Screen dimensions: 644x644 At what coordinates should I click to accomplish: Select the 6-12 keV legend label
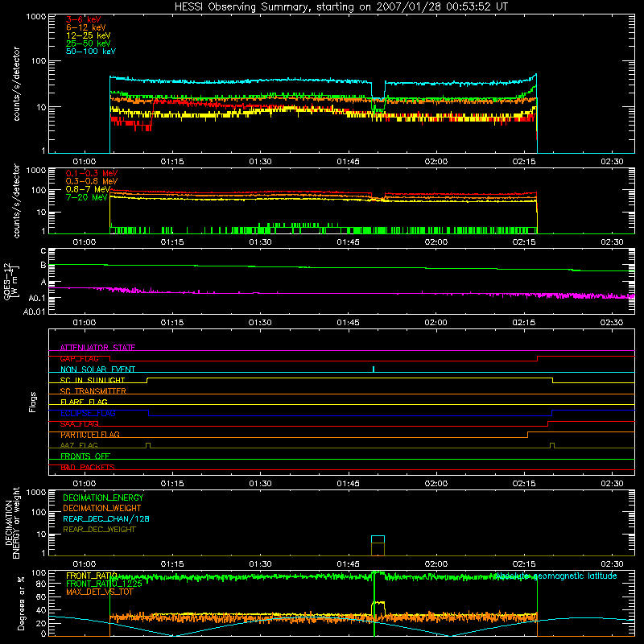(85, 27)
